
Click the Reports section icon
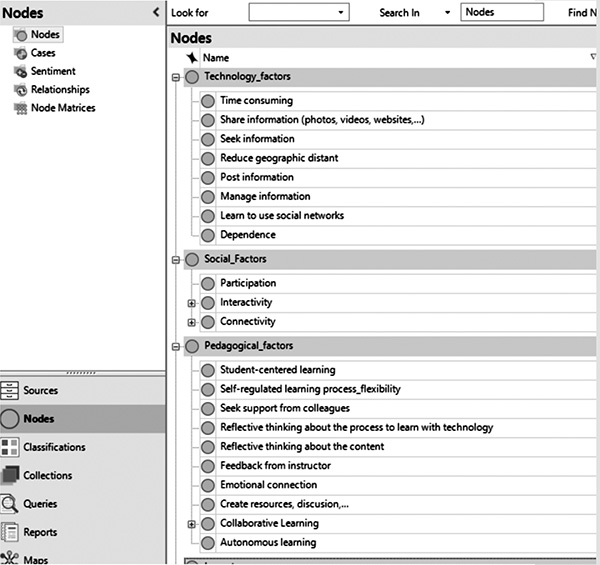[10, 532]
